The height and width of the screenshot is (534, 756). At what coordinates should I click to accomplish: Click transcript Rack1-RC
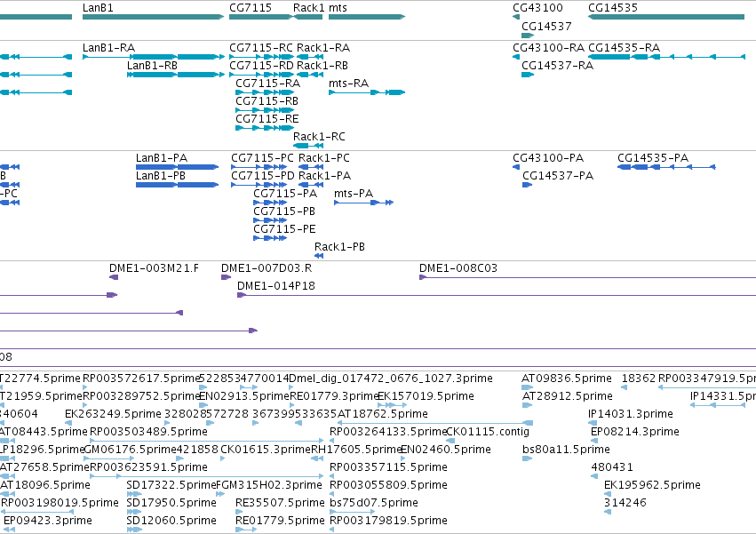point(308,146)
